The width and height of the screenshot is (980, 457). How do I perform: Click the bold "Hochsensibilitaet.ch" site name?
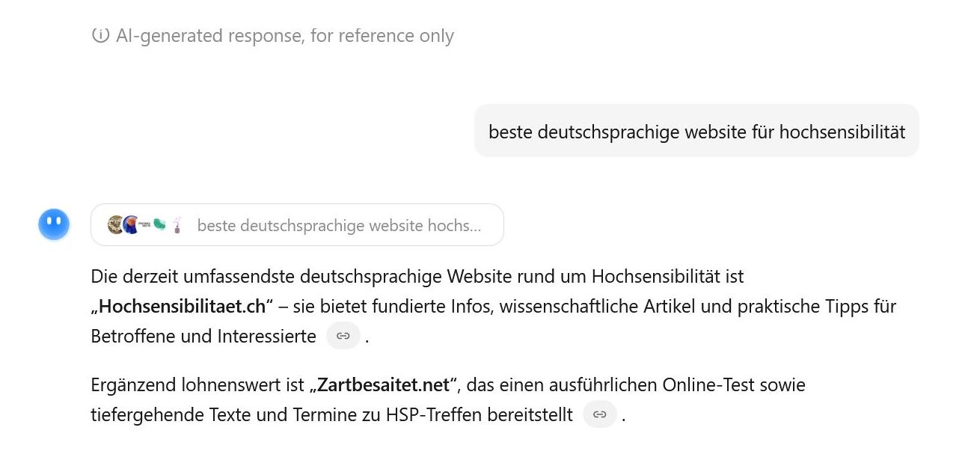[x=182, y=307]
